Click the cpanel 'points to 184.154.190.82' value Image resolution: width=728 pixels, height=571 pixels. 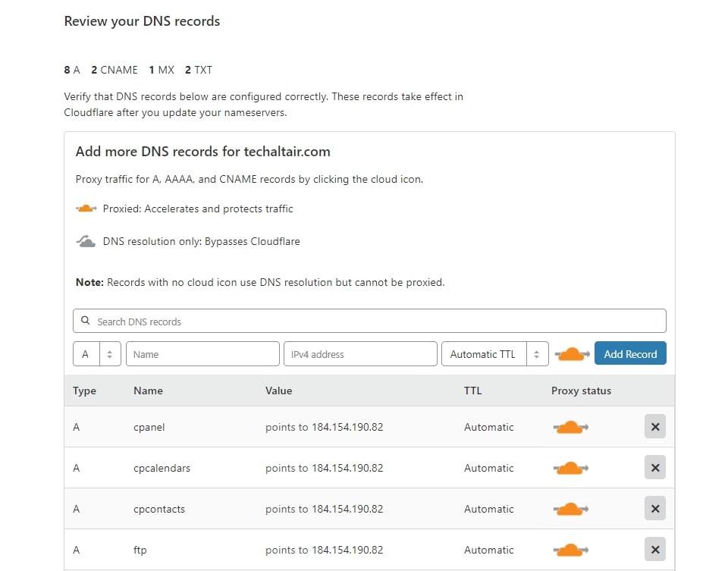pyautogui.click(x=325, y=427)
